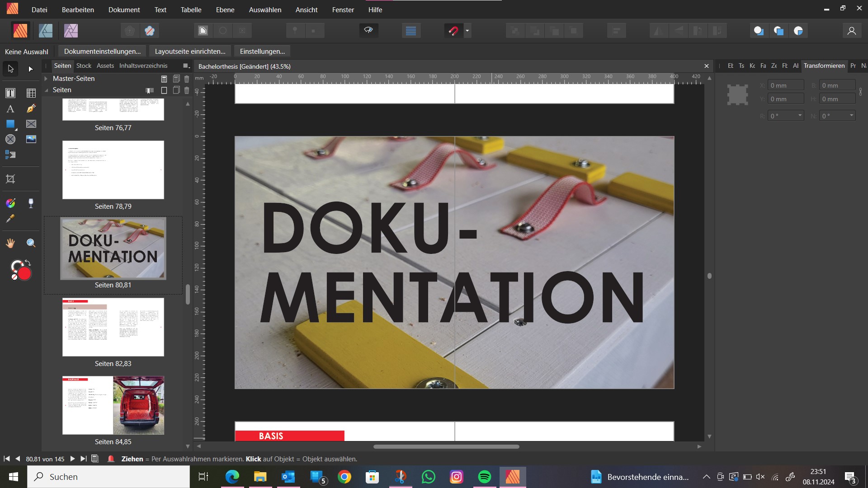The height and width of the screenshot is (488, 868).
Task: Click the Einstellungen... button
Action: tap(262, 52)
